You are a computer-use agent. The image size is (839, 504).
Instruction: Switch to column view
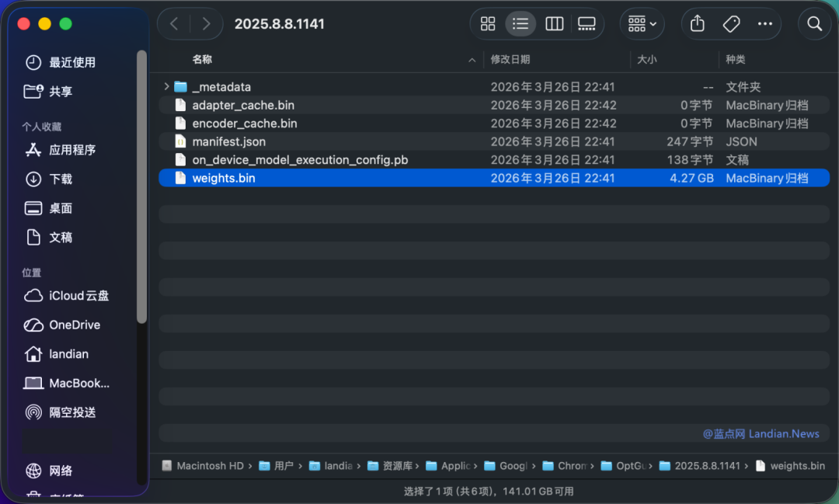point(554,23)
